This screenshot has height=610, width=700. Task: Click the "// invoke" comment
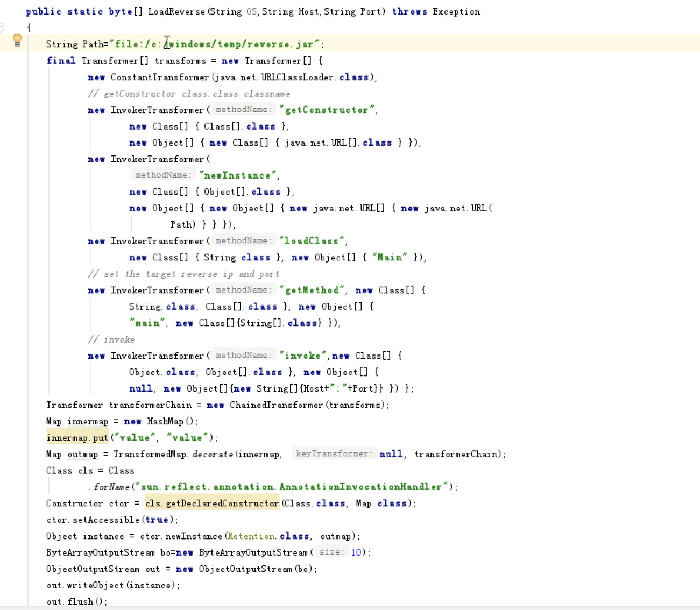tap(111, 339)
